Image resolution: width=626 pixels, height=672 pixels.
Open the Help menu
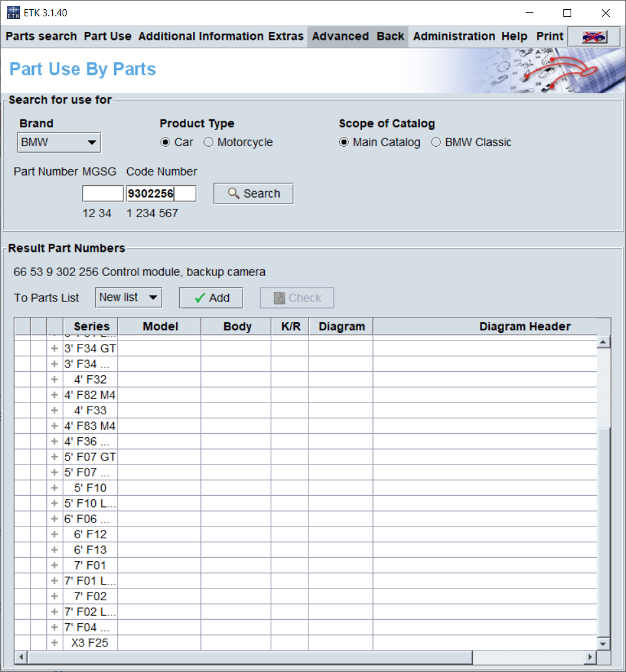pos(514,37)
